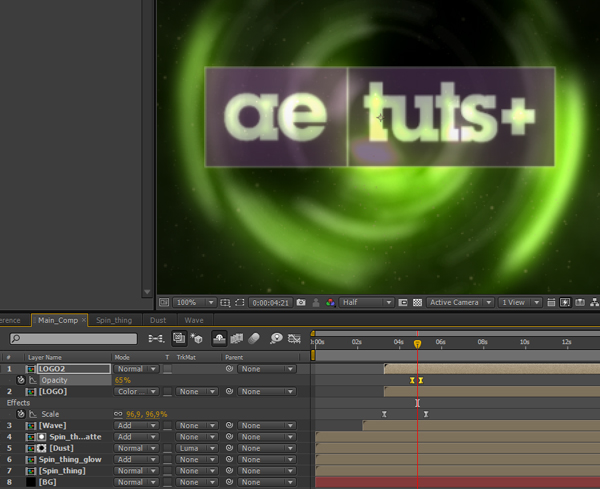Image resolution: width=600 pixels, height=489 pixels.
Task: Open the resolution dropdown set to Half
Action: pyautogui.click(x=366, y=303)
